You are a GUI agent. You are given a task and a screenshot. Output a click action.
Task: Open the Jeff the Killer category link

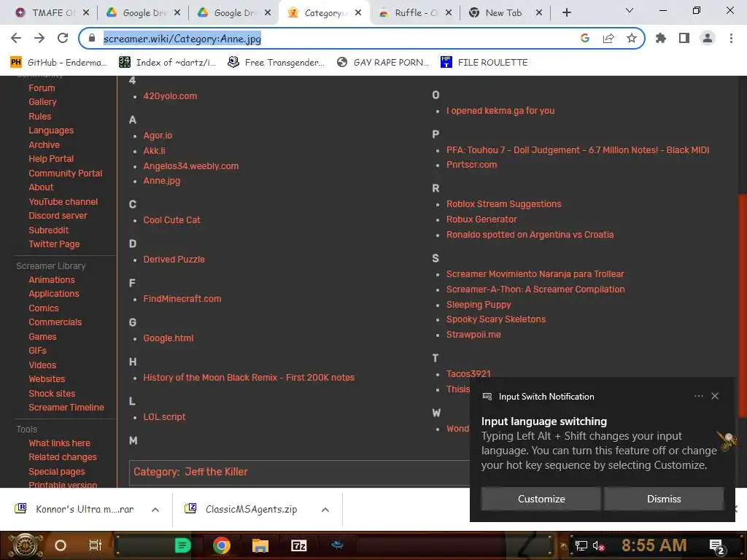click(x=216, y=472)
